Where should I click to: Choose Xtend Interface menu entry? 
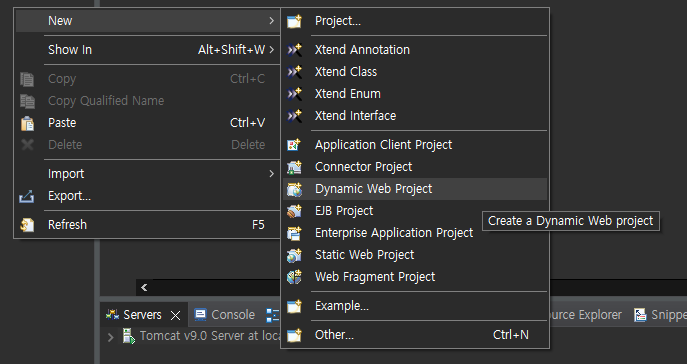click(415, 116)
